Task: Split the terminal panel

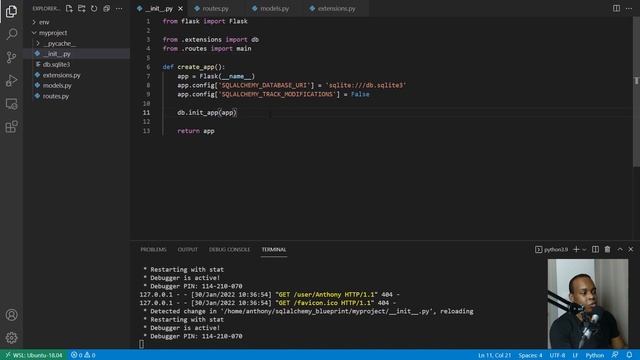Action: [x=596, y=249]
